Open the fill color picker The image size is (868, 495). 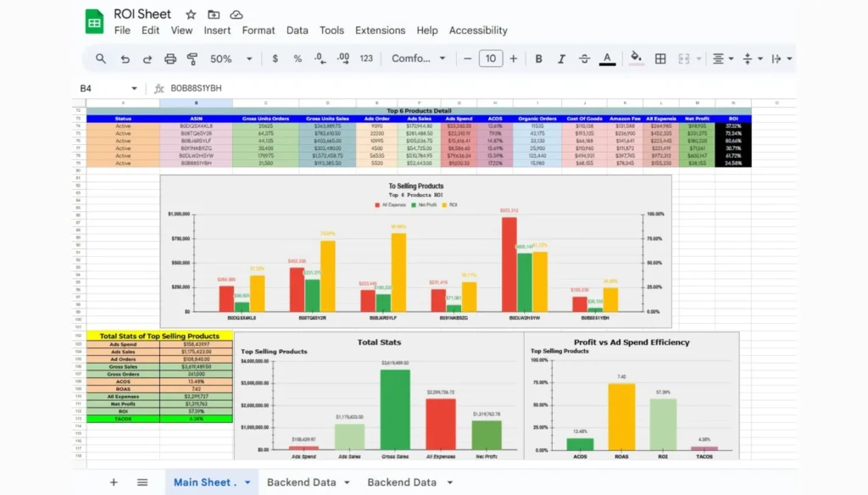click(636, 59)
